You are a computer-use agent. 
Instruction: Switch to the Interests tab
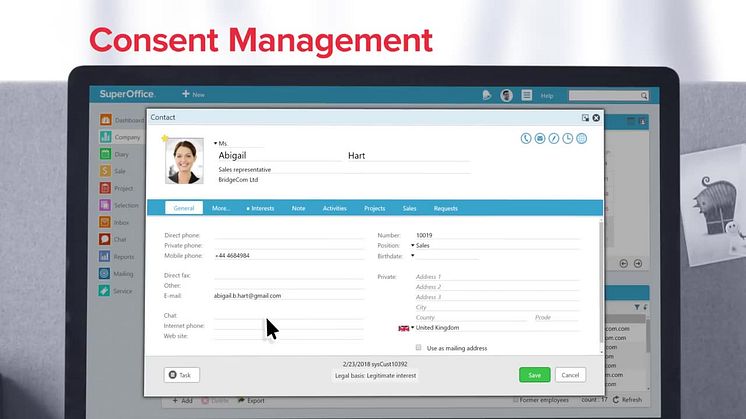(260, 208)
